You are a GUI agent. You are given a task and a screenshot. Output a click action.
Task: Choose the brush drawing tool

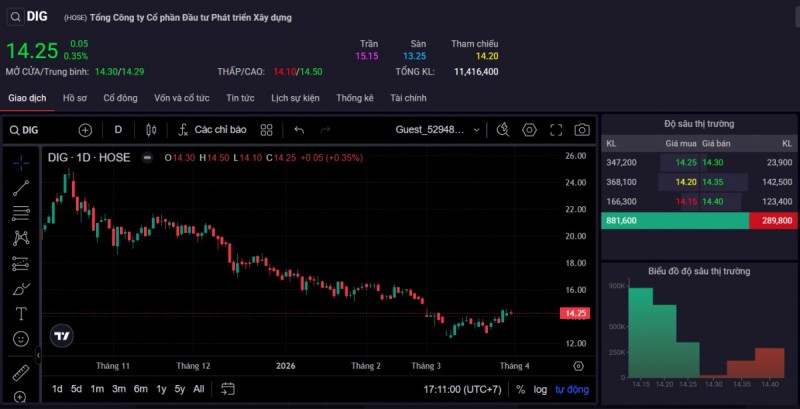(21, 290)
